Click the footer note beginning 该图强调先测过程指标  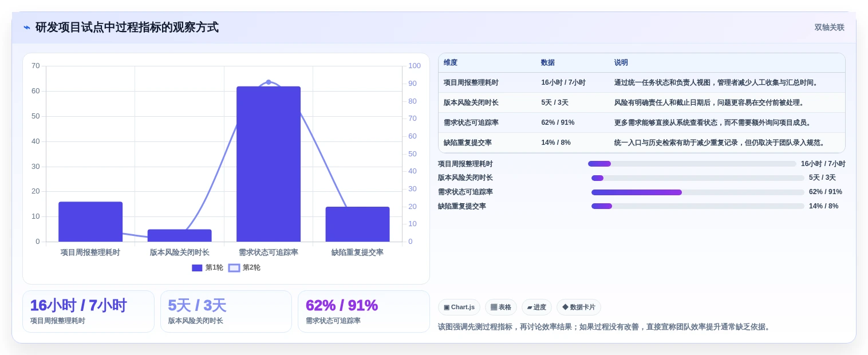click(605, 327)
